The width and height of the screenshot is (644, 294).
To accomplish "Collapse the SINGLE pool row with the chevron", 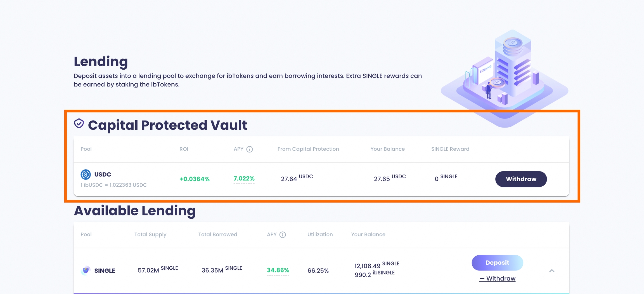I will tap(552, 271).
